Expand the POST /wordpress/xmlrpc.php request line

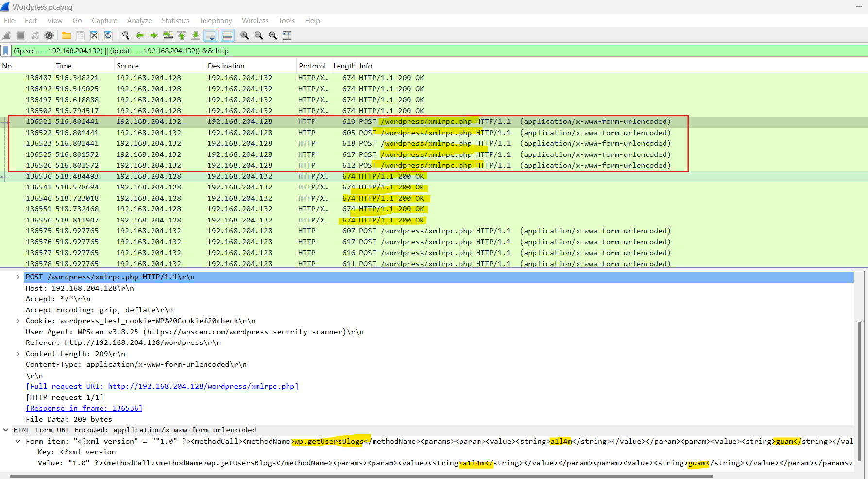(x=18, y=277)
